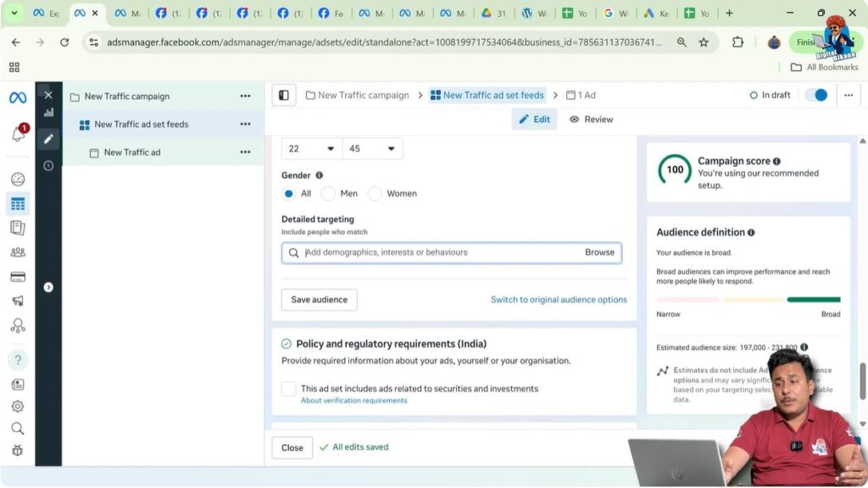Image resolution: width=868 pixels, height=488 pixels.
Task: Select New Traffic ad set feeds in the tree
Action: [142, 124]
